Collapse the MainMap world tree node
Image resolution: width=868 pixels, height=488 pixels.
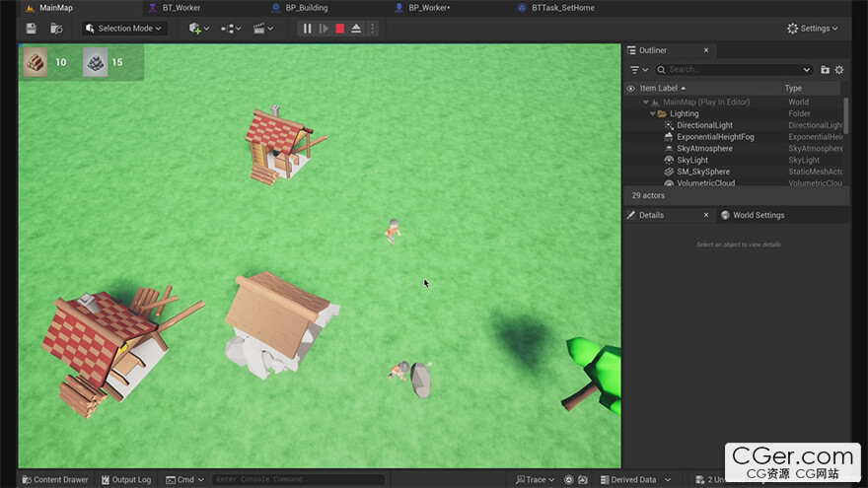(x=646, y=102)
